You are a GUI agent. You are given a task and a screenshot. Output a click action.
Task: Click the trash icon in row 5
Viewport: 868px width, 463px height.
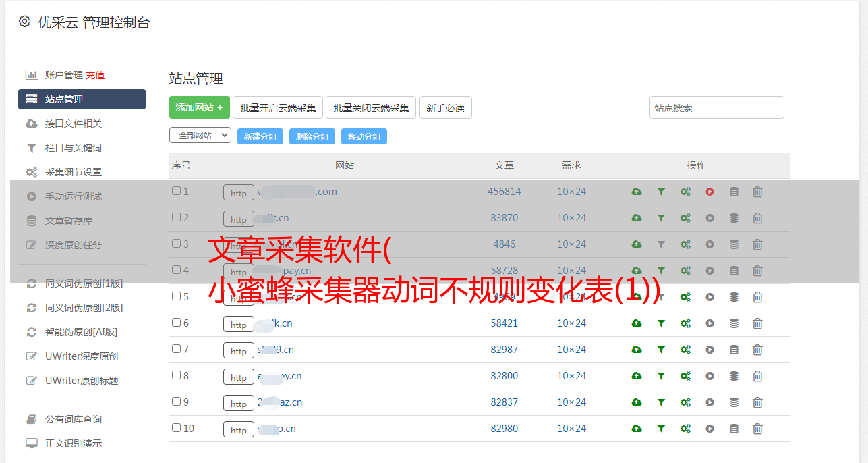coord(757,297)
